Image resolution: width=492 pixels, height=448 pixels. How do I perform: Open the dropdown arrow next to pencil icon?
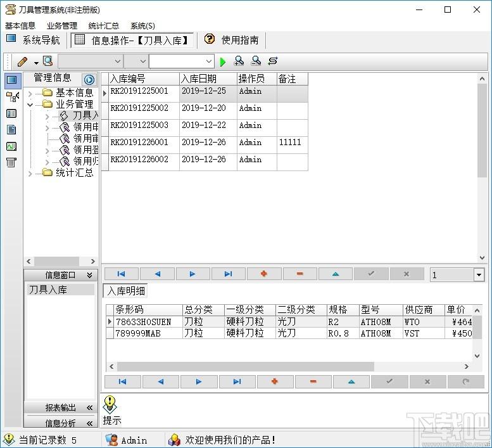click(36, 63)
